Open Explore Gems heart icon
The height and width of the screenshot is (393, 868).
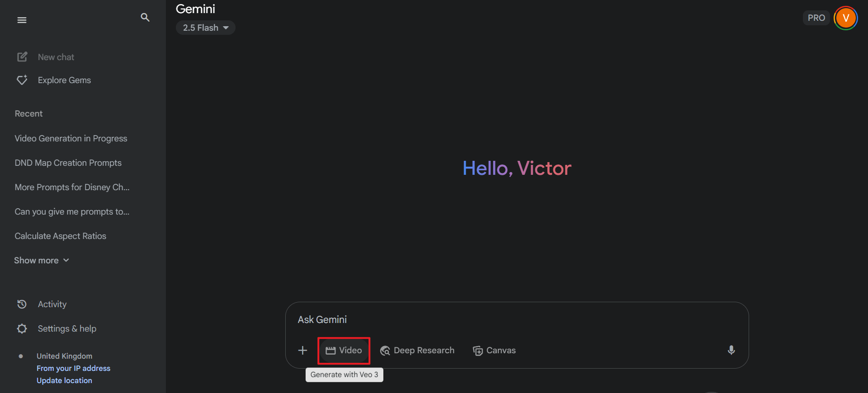[22, 80]
